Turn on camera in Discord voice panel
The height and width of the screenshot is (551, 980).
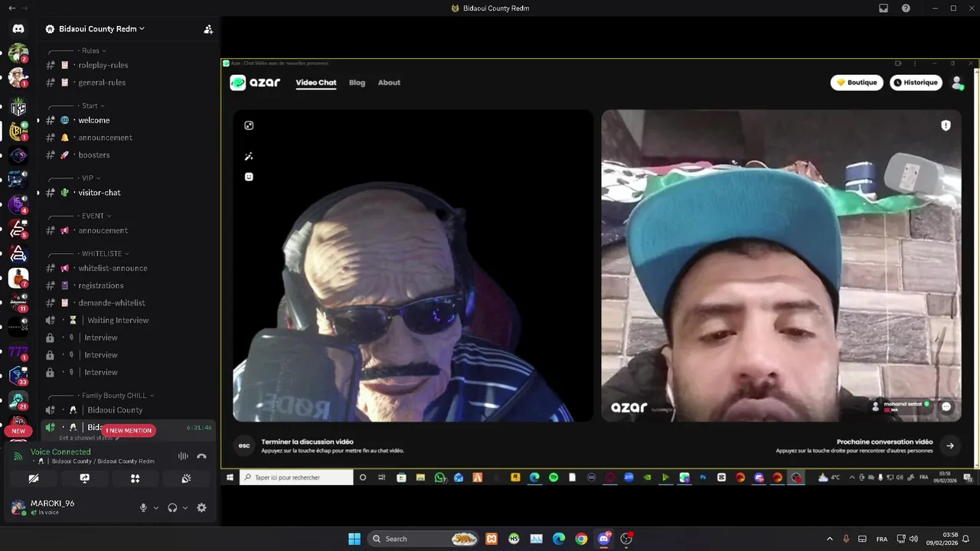point(34,478)
